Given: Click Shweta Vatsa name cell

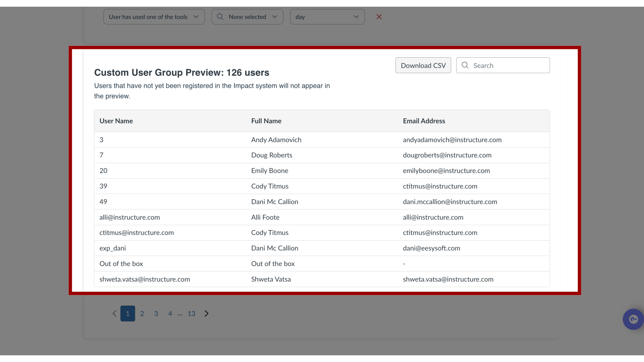Looking at the screenshot, I should coord(271,279).
